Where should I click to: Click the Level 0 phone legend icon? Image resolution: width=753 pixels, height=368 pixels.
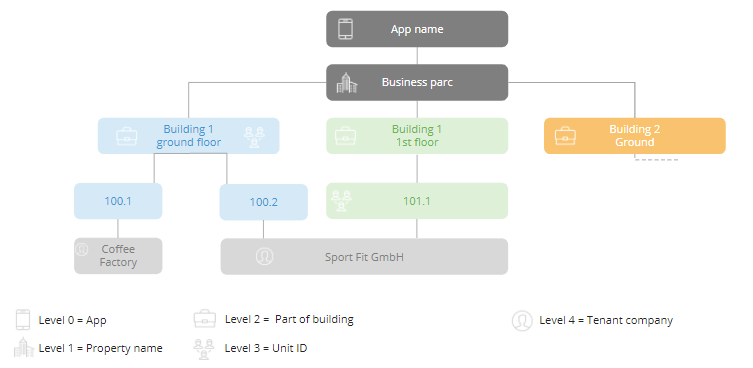(23, 319)
